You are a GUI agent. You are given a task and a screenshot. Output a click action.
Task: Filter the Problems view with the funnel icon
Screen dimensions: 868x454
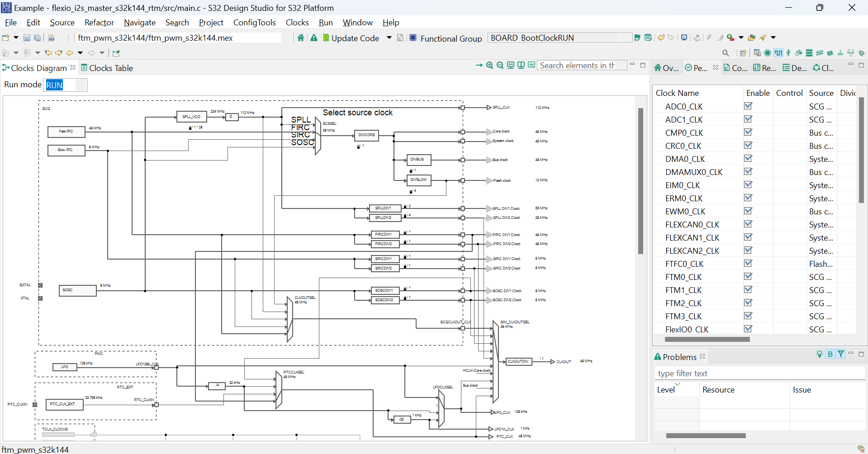coord(841,354)
